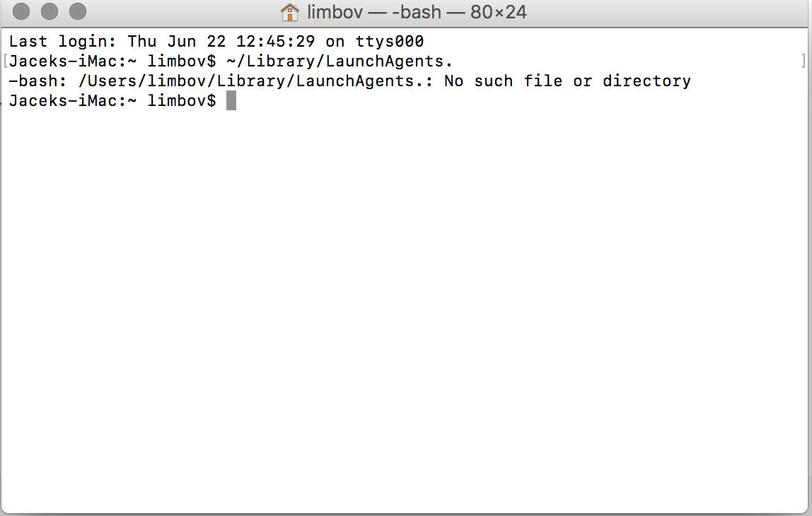Click the path "/Users/limbov/Library/LaunchAgents.:" in the error
812x516 pixels.
255,81
